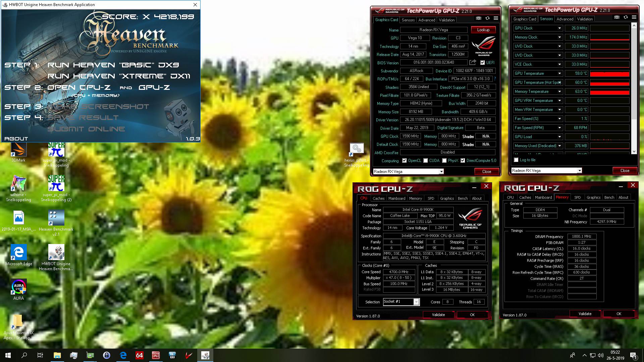Click the share BIOS icon next to BIOS Version
Image resolution: width=644 pixels, height=362 pixels.
click(473, 62)
